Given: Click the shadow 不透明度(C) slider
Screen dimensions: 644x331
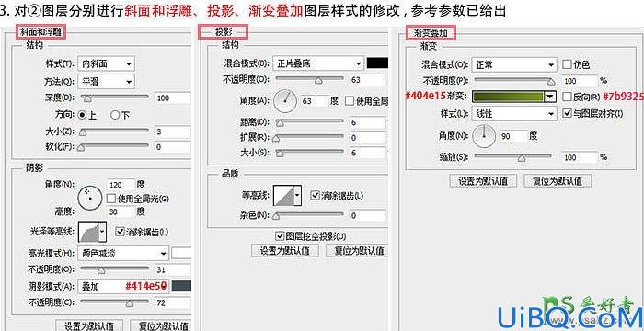Looking at the screenshot, I should point(115,302).
